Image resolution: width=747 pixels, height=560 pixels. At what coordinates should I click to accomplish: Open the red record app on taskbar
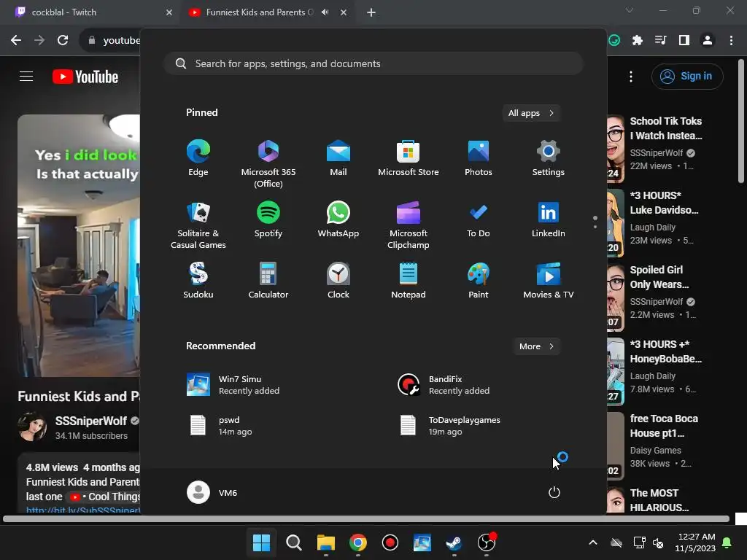point(390,542)
